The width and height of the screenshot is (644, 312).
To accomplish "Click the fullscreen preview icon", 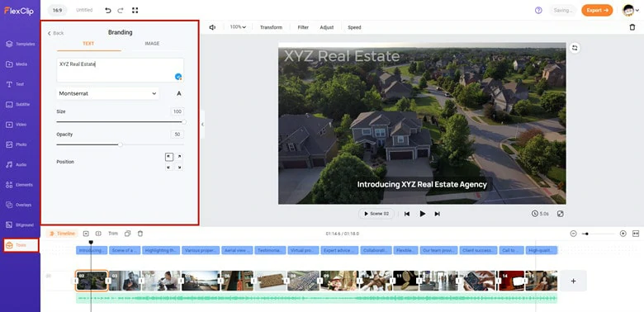I will (x=561, y=214).
